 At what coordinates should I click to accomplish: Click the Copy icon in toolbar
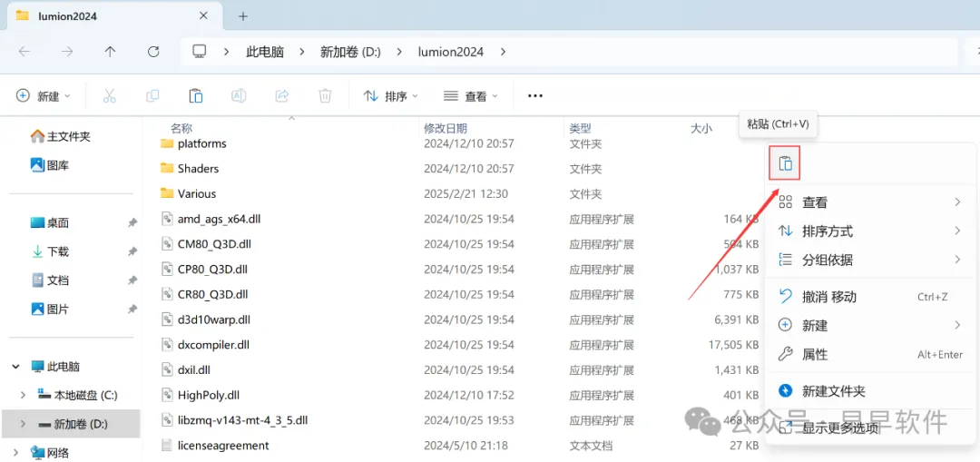coord(152,95)
